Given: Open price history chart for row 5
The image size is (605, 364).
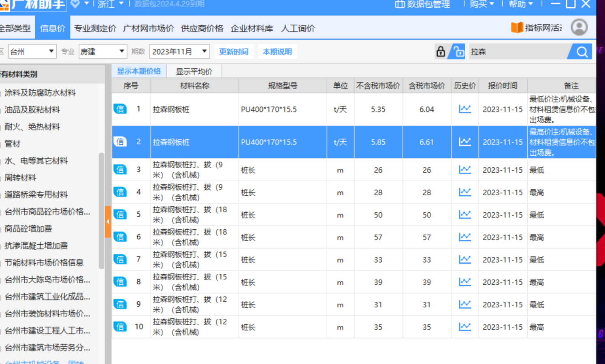Looking at the screenshot, I should coord(465,215).
